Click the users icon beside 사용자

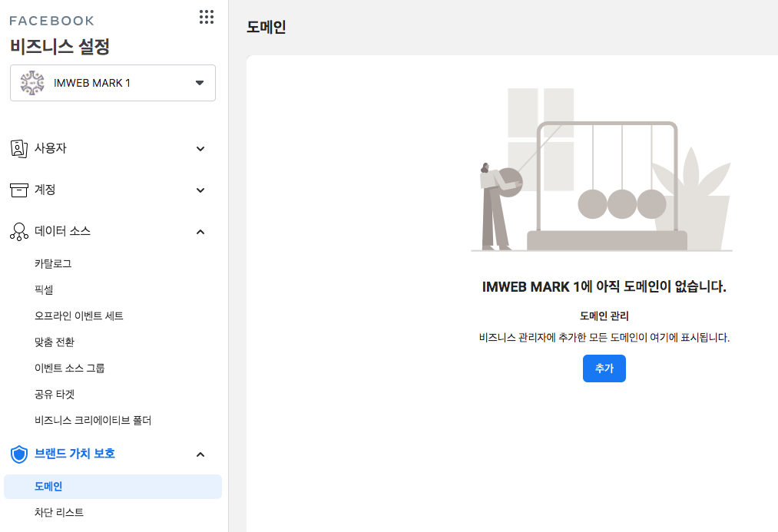pos(18,148)
